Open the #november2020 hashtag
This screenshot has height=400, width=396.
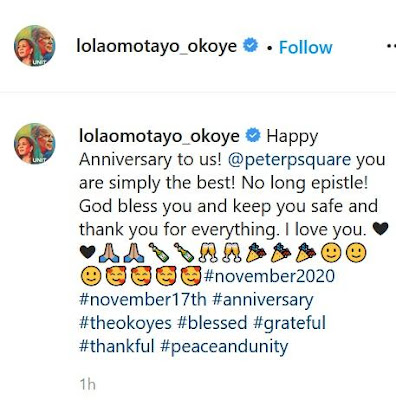click(269, 276)
